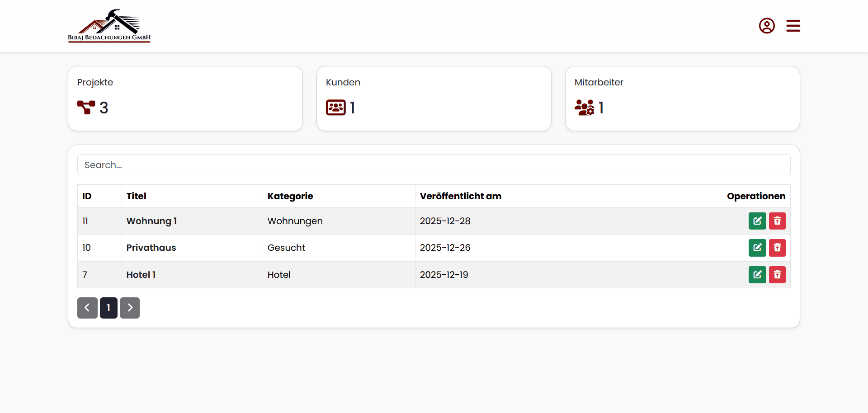Click the Veröffentlicht am column header
Viewport: 868px width, 413px height.
tap(461, 196)
